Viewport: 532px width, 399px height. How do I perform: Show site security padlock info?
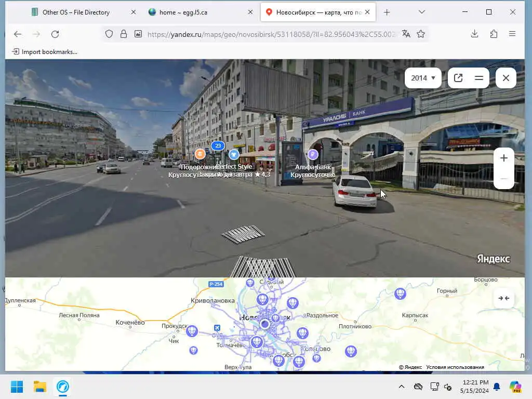click(x=124, y=34)
